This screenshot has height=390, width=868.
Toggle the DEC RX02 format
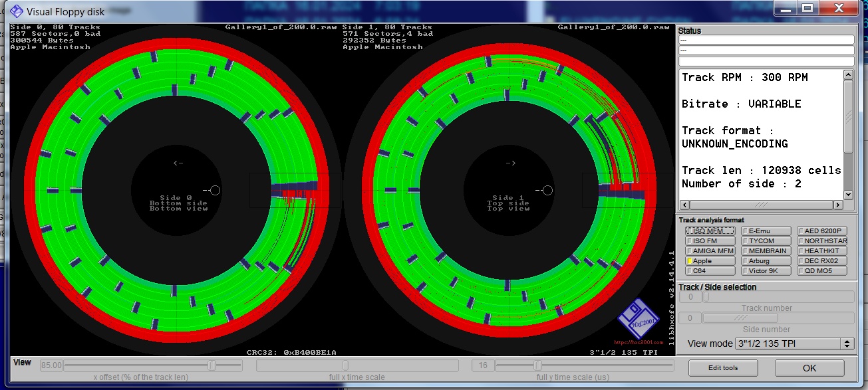[822, 261]
